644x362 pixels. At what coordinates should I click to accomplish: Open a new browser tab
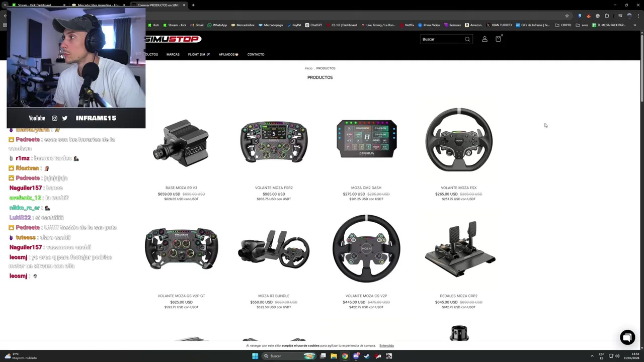pyautogui.click(x=193, y=5)
